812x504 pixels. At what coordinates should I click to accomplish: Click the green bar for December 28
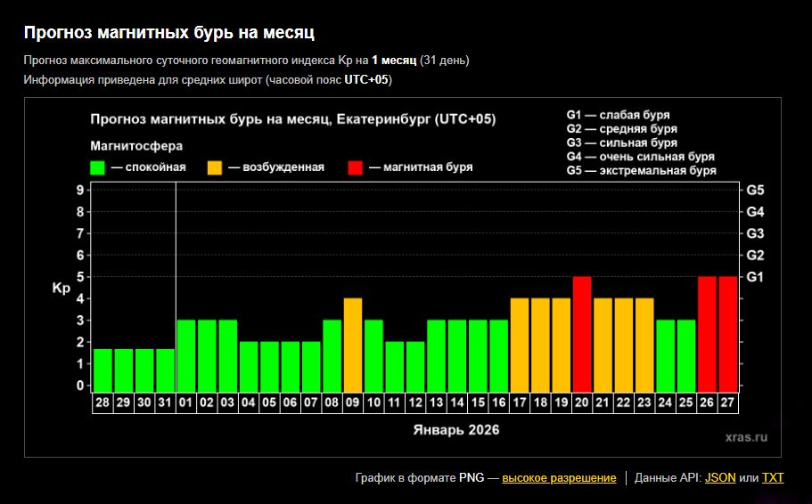click(103, 370)
